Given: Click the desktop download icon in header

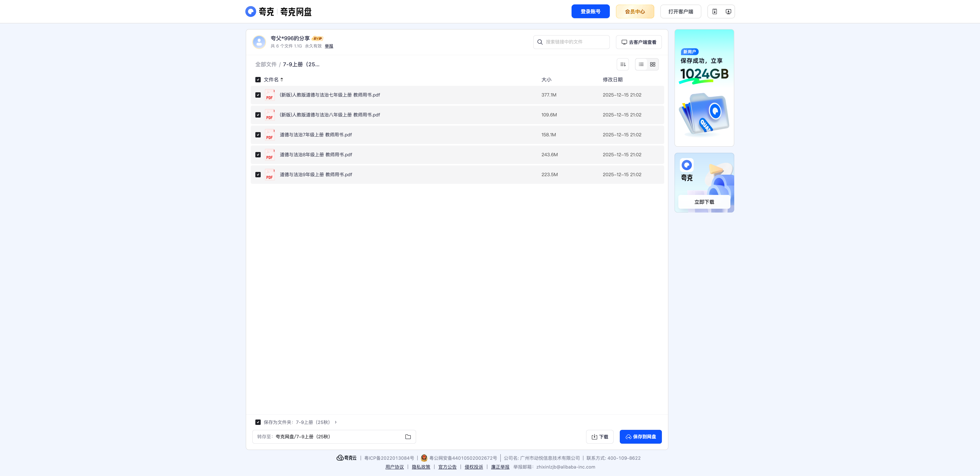Looking at the screenshot, I should pos(728,11).
